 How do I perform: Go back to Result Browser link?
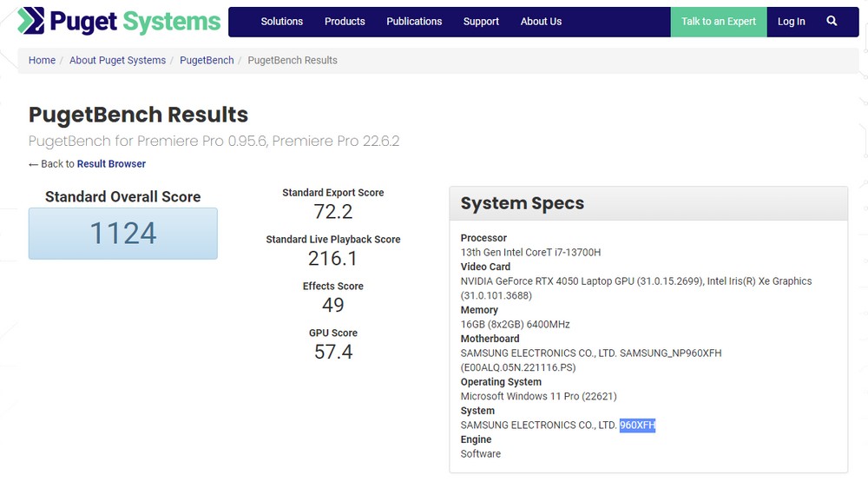click(x=111, y=164)
